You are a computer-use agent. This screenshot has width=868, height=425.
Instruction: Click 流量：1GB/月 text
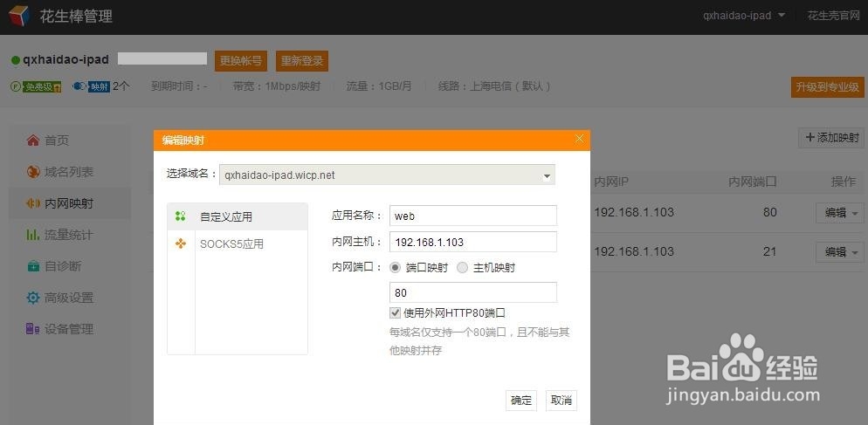(379, 87)
